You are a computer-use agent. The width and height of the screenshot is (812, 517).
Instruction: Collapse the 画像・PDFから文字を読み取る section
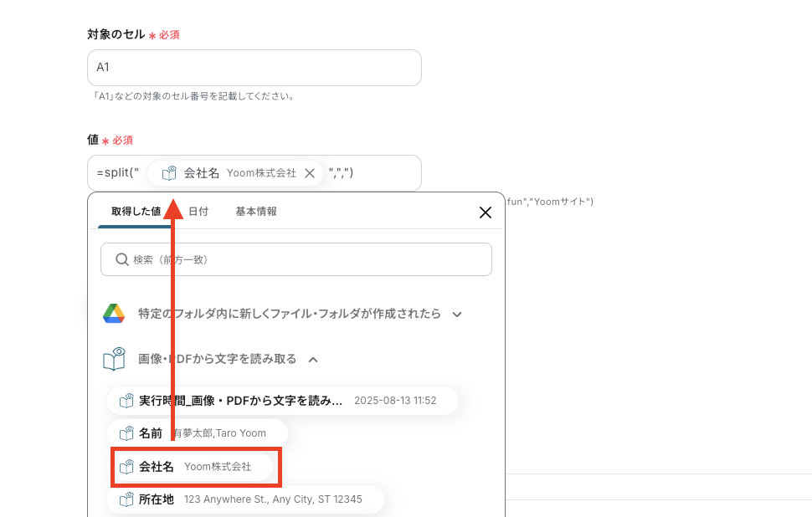tap(217, 359)
